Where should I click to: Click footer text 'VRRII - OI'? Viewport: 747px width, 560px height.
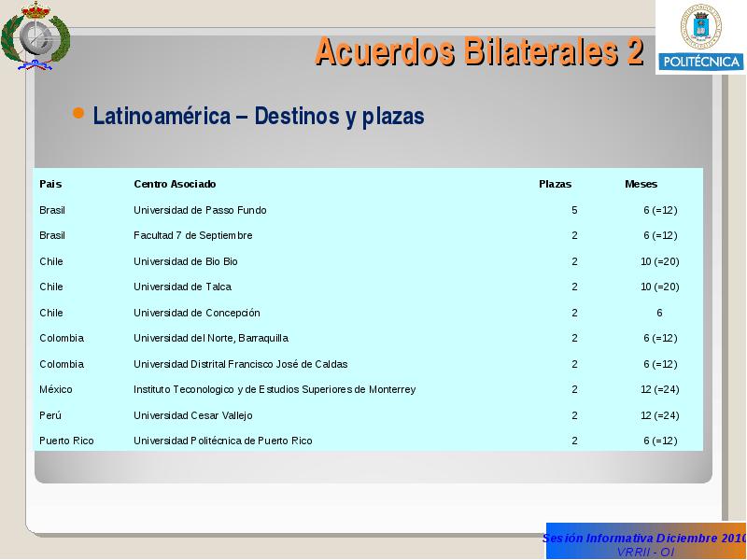645,553
